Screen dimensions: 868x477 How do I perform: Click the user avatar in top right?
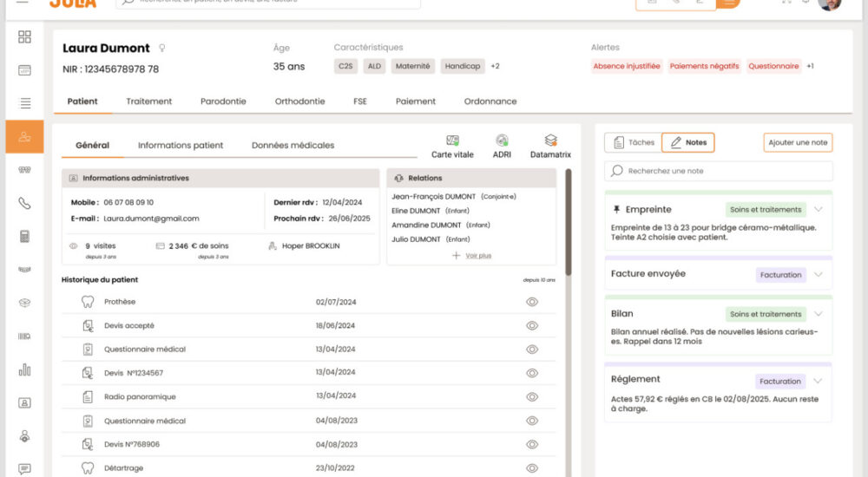(829, 4)
